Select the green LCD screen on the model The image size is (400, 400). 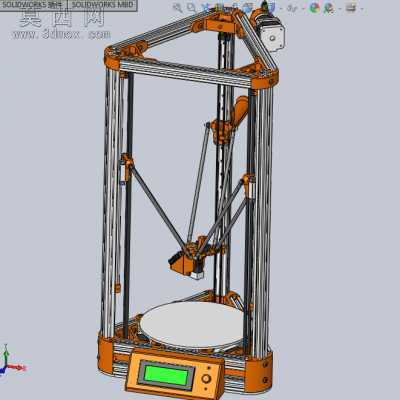[167, 375]
